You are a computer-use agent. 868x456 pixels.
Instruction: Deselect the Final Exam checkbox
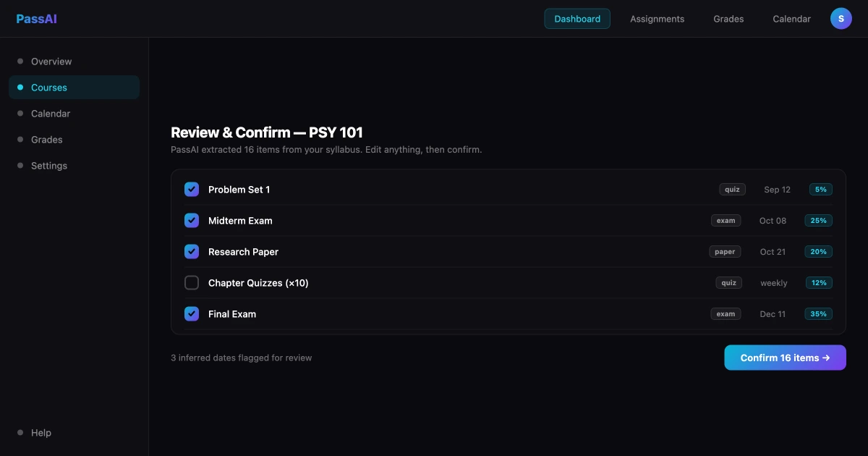click(x=192, y=314)
